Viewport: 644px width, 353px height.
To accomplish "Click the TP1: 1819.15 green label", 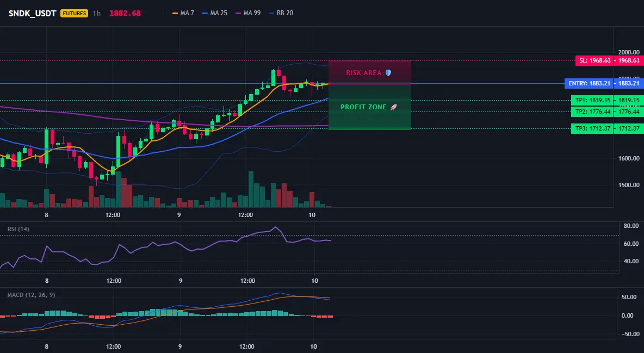I will click(592, 100).
